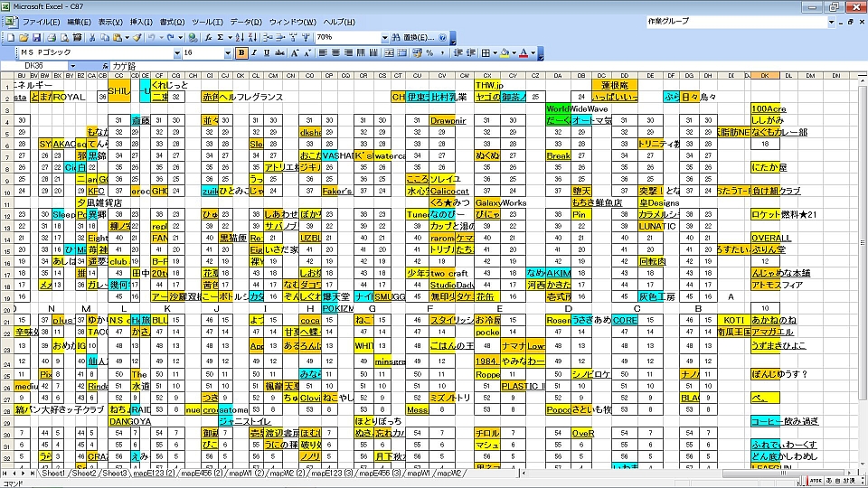This screenshot has width=868, height=488.
Task: Toggle Bold formatting
Action: pos(241,53)
